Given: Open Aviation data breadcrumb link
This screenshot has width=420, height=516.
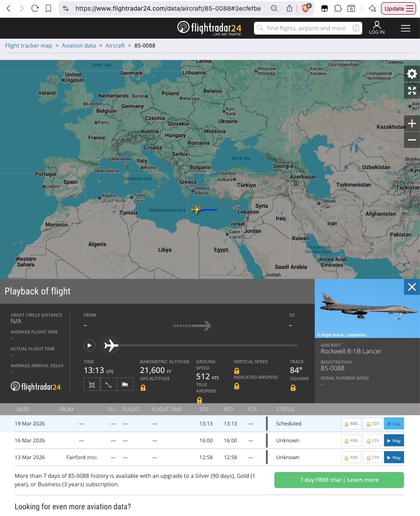Looking at the screenshot, I should 79,45.
